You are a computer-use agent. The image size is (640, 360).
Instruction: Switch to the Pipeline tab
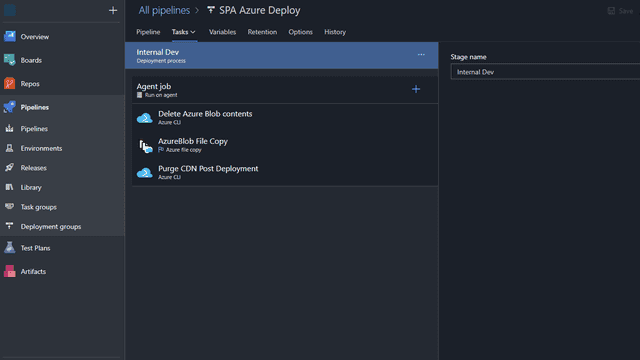148,32
